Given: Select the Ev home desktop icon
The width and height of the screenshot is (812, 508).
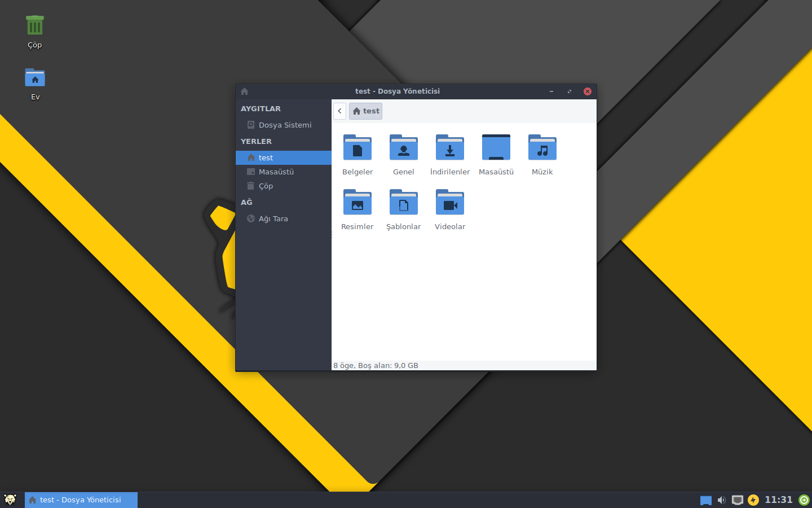Looking at the screenshot, I should click(x=35, y=84).
